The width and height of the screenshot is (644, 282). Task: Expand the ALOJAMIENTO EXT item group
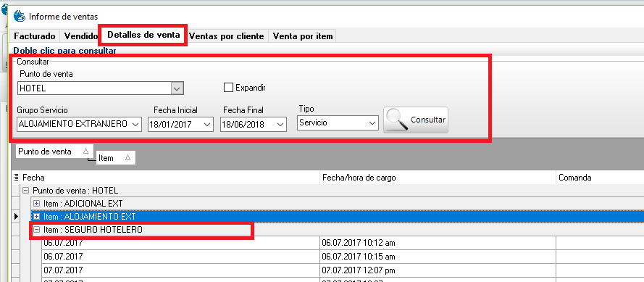point(37,216)
